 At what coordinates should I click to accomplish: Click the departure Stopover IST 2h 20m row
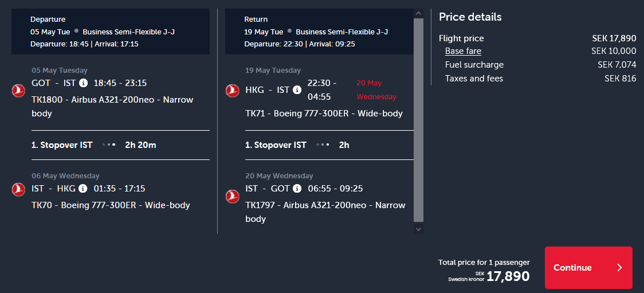click(x=120, y=145)
